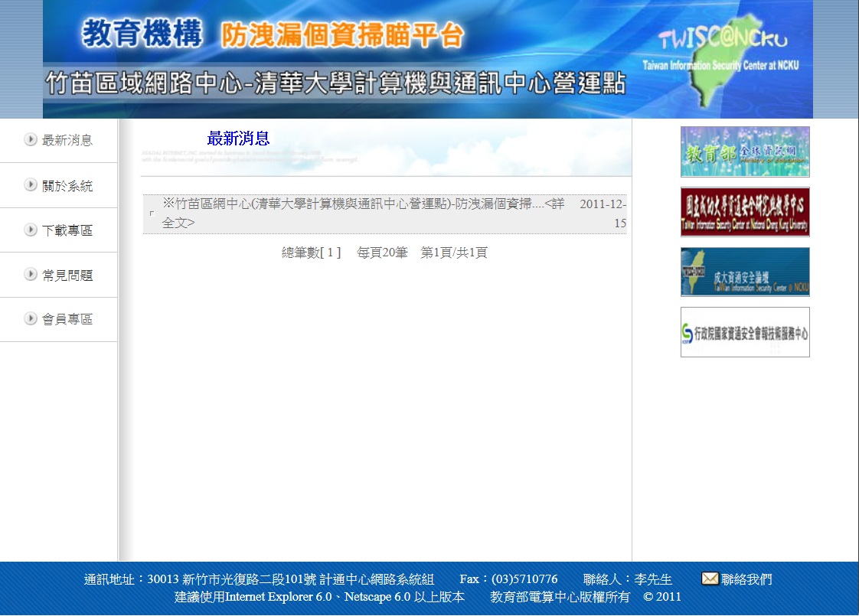Click the arrow icon beside 最新消息
This screenshot has height=616, width=859.
(x=31, y=139)
